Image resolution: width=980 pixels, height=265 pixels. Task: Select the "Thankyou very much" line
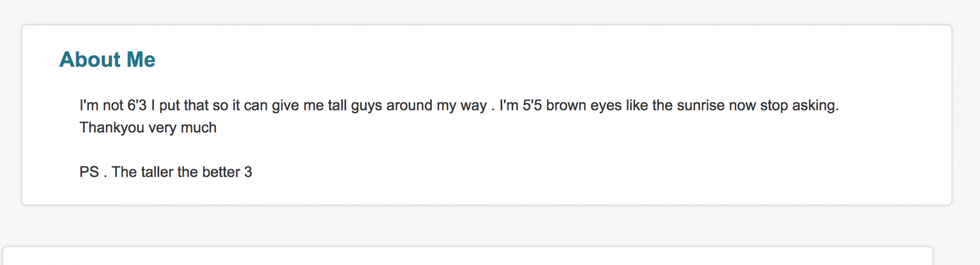[148, 128]
